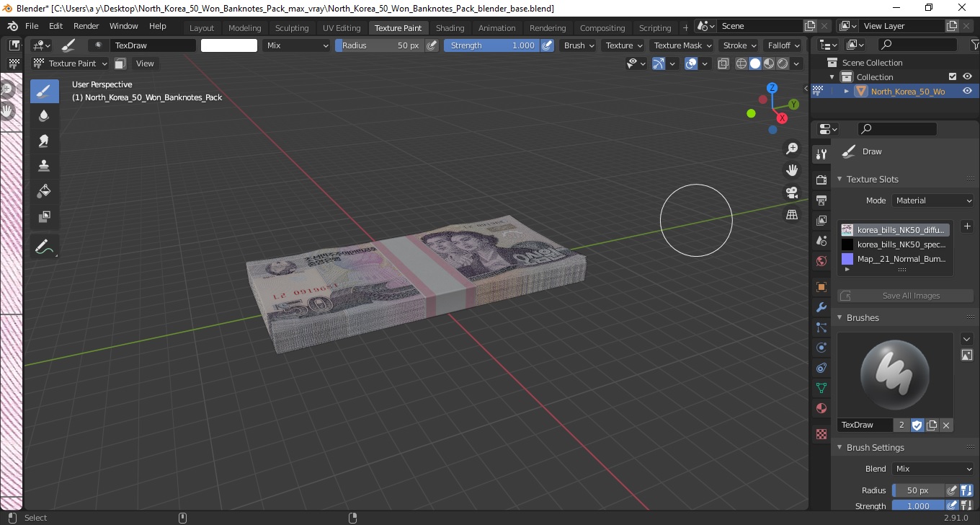This screenshot has height=525, width=980.
Task: Switch to rendered viewport shading
Action: click(782, 63)
